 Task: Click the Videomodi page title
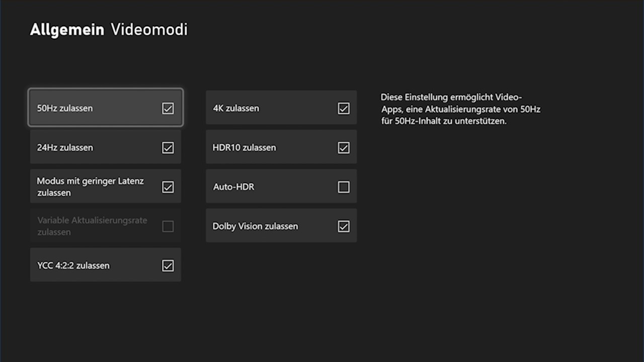click(x=149, y=30)
